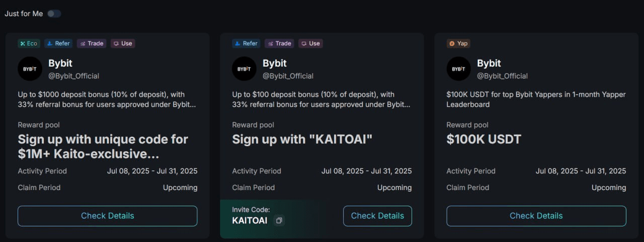Toggle the Just for Me switch
The image size is (644, 242).
pos(54,14)
